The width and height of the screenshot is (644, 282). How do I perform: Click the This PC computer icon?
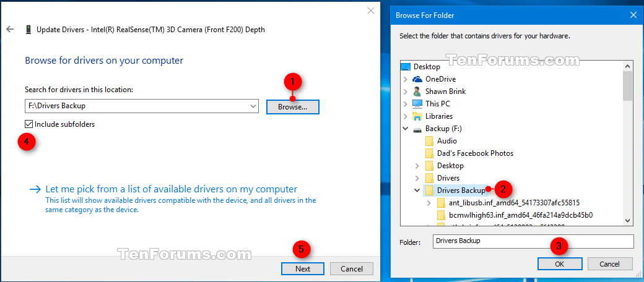417,104
